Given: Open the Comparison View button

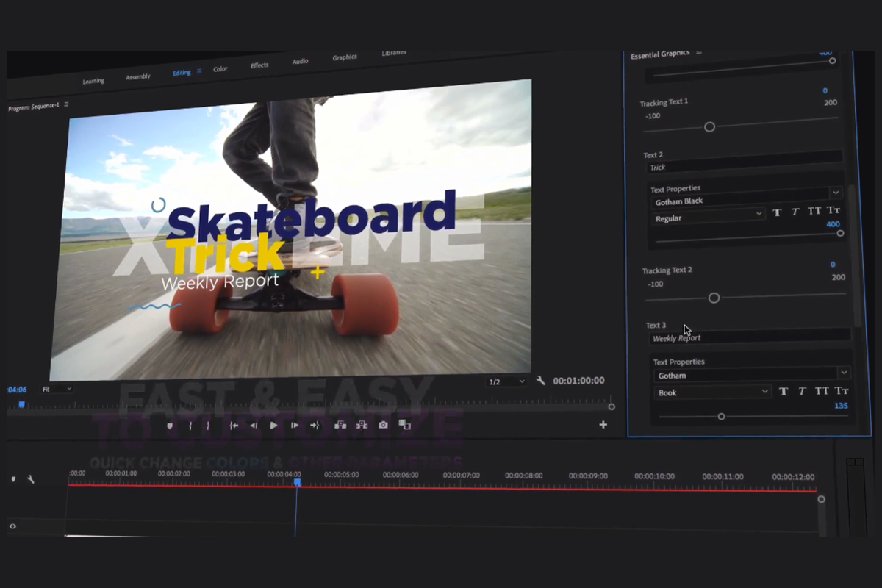Looking at the screenshot, I should 404,424.
